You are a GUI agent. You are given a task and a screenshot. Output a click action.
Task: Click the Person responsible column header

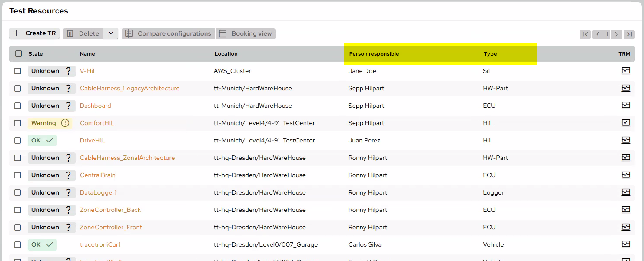374,54
